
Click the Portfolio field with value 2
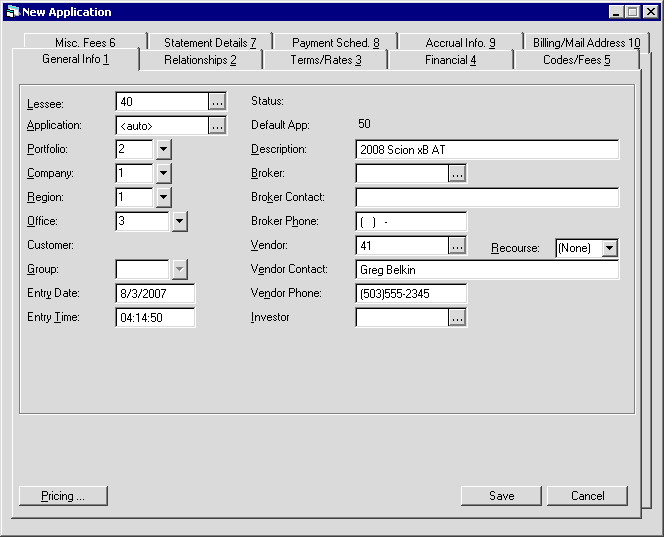click(x=134, y=149)
